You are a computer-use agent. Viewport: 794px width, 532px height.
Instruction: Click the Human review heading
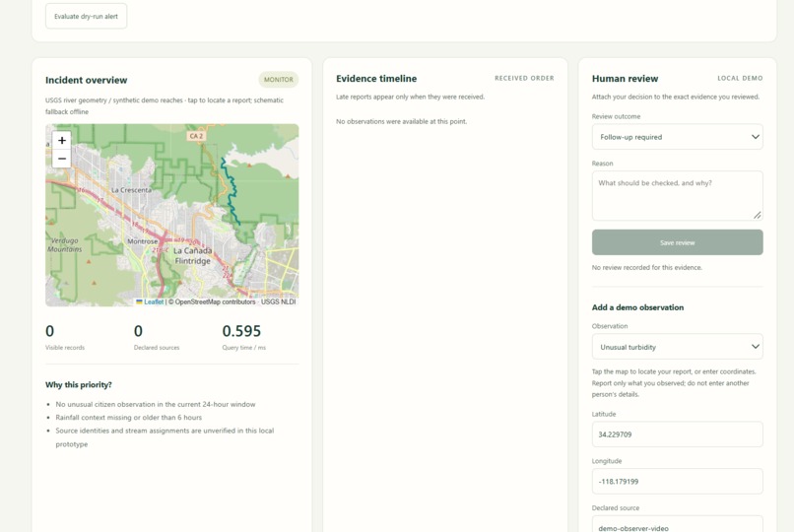(x=625, y=79)
